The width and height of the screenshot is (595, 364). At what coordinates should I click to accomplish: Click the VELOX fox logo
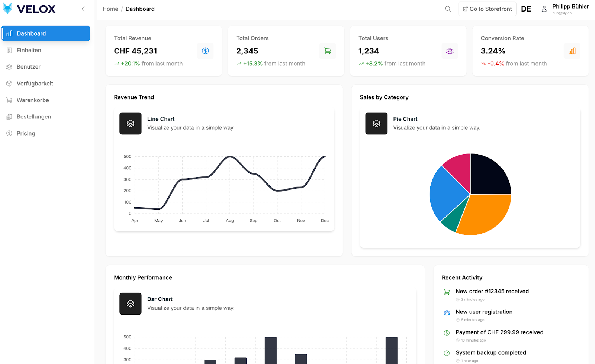coord(7,9)
